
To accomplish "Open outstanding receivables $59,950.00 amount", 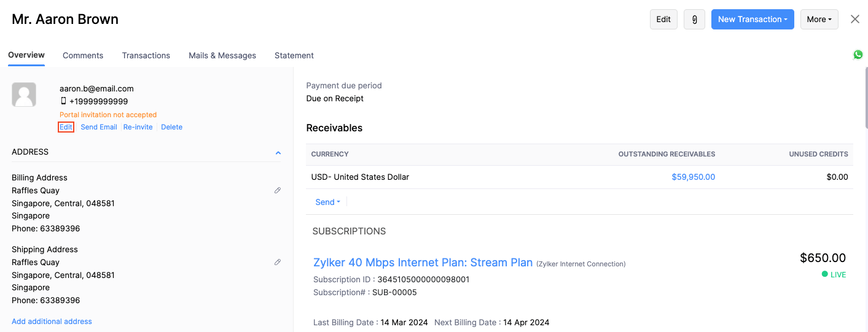I will [x=693, y=177].
